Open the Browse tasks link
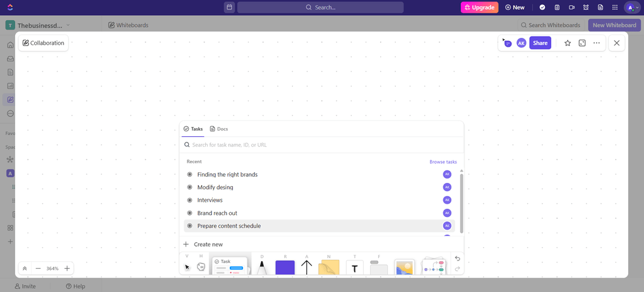The height and width of the screenshot is (292, 644). (443, 162)
